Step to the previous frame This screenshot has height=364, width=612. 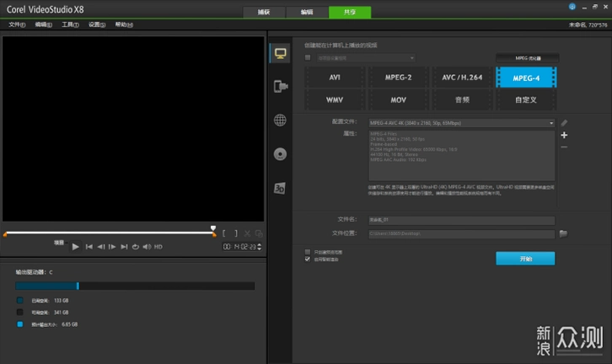pyautogui.click(x=100, y=247)
